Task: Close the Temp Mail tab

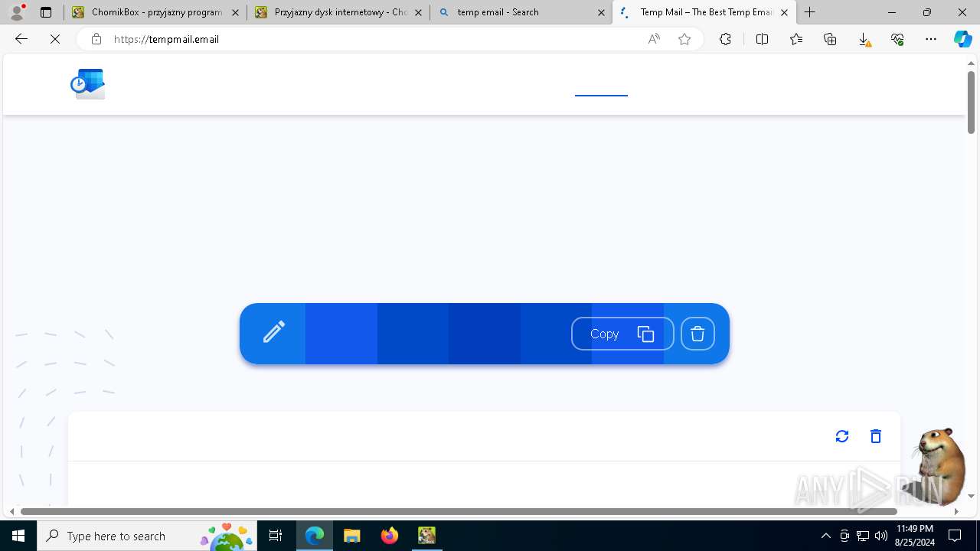Action: 784,12
